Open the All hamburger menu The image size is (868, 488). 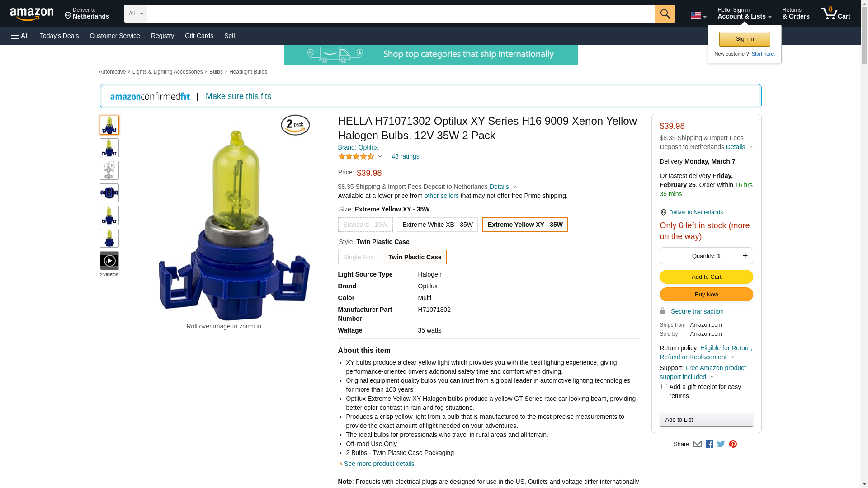(x=20, y=36)
